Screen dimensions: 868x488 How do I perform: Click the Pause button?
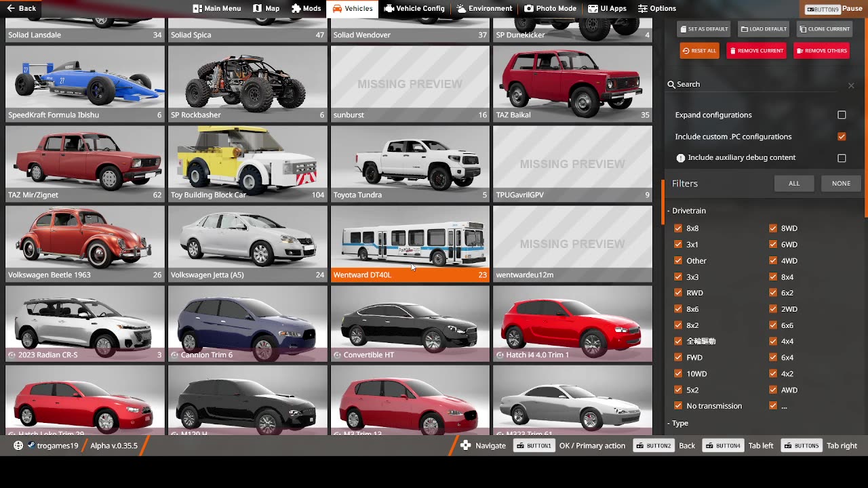pos(833,9)
